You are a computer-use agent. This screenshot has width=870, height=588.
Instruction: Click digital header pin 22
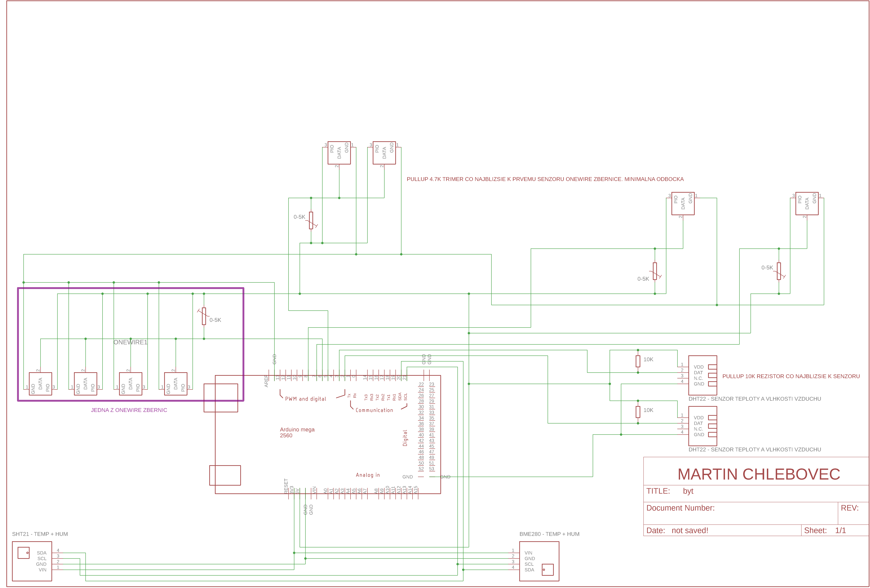coord(421,384)
